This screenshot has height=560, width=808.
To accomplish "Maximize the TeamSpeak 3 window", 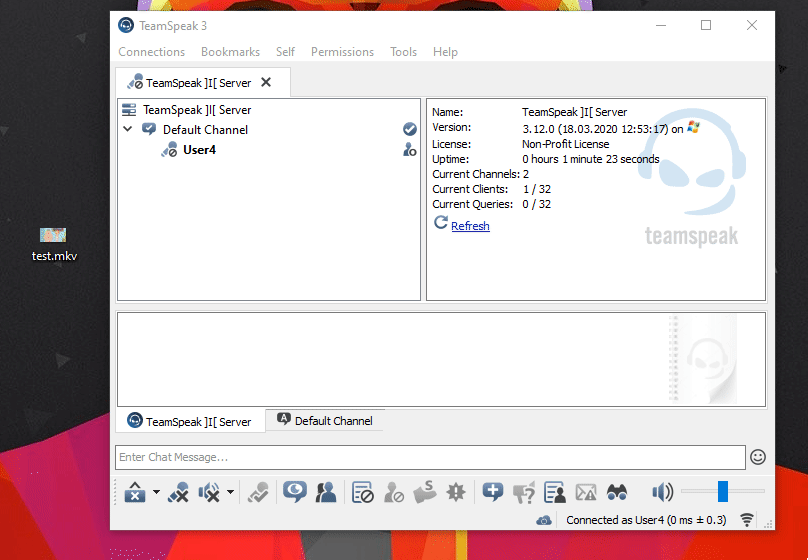I will (x=706, y=25).
